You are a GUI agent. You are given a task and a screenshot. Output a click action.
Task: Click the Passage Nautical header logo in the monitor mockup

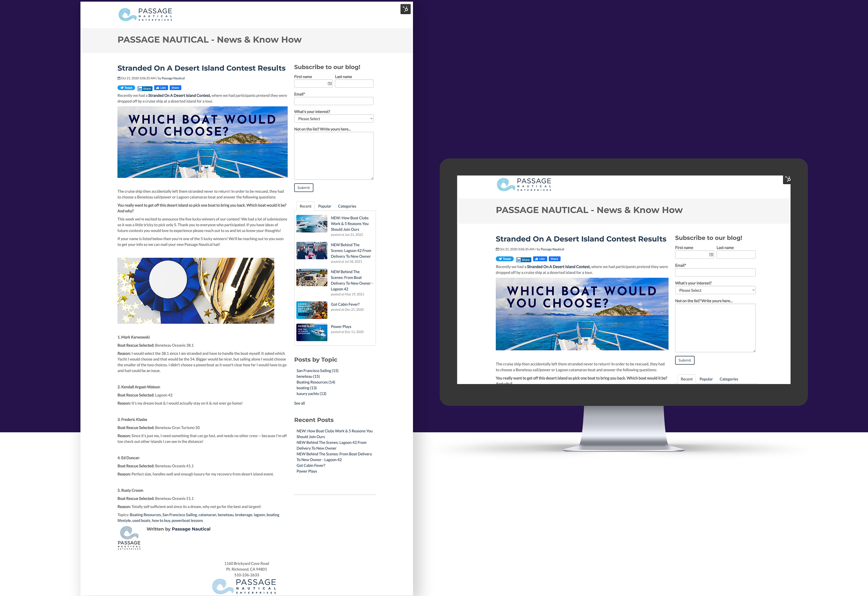524,185
